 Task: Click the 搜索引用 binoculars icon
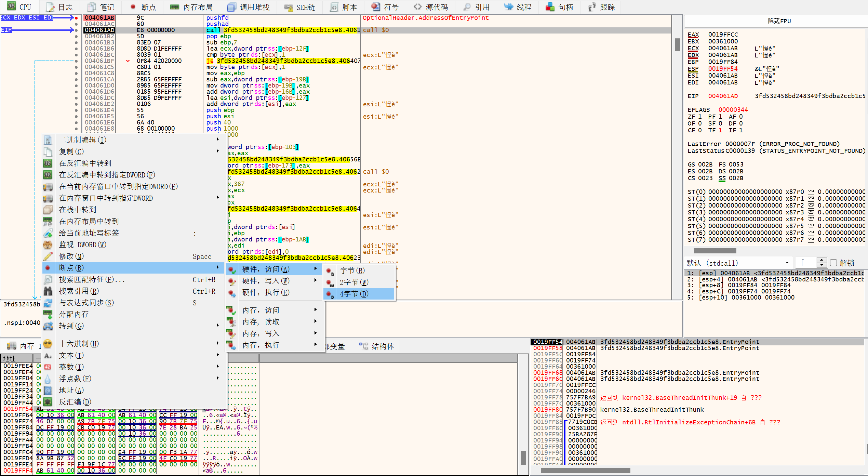(48, 291)
